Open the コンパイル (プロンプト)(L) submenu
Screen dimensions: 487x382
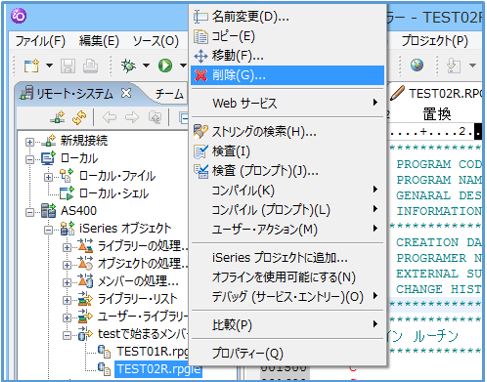click(287, 210)
